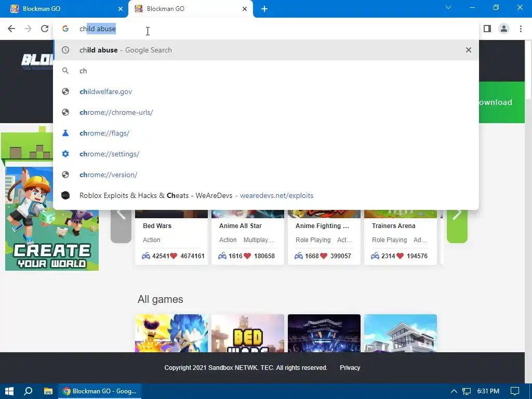
Task: Click the globe icon beside childwelfare.gov
Action: (x=65, y=91)
